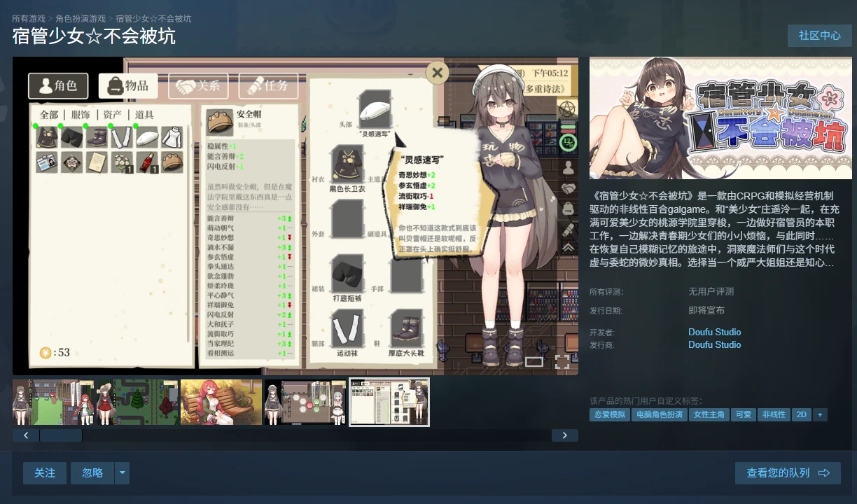Select the black shorts item in inventory
This screenshot has width=857, height=504.
coord(72,137)
